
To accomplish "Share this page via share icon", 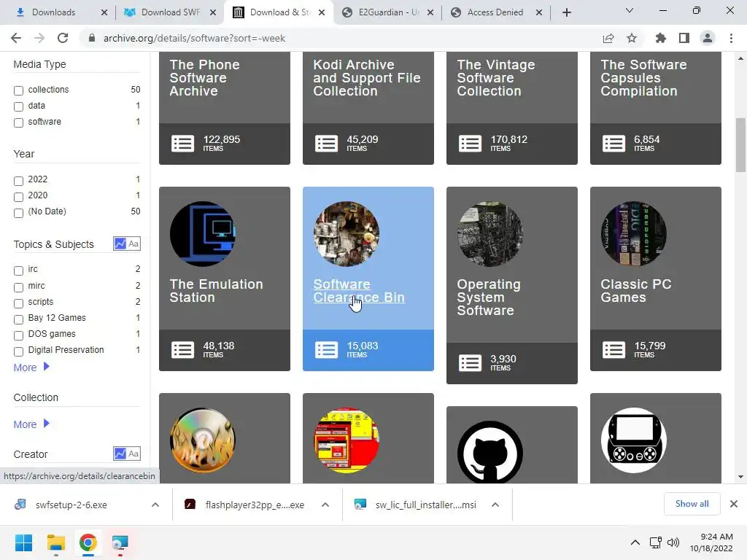I will pyautogui.click(x=608, y=38).
